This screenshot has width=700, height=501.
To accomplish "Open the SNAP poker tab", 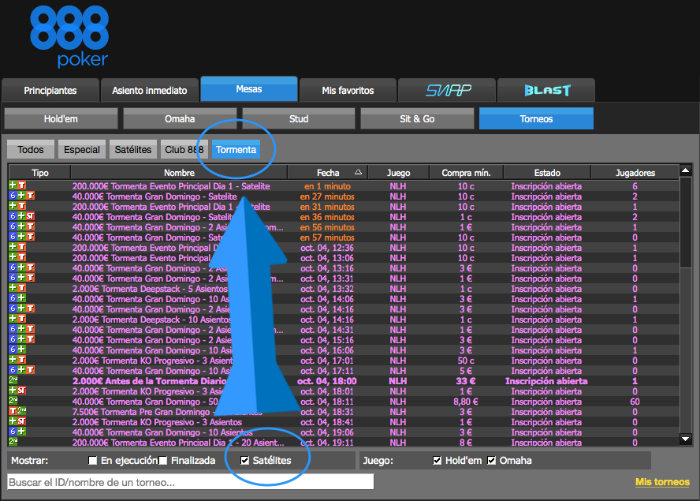I will 447,90.
